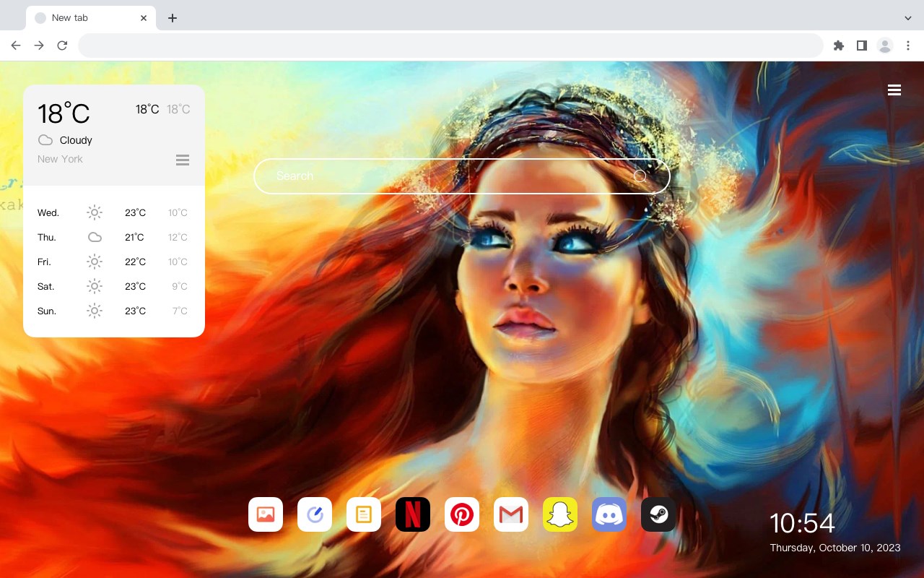This screenshot has height=578, width=924.
Task: Go back to previous page
Action: coord(16,46)
